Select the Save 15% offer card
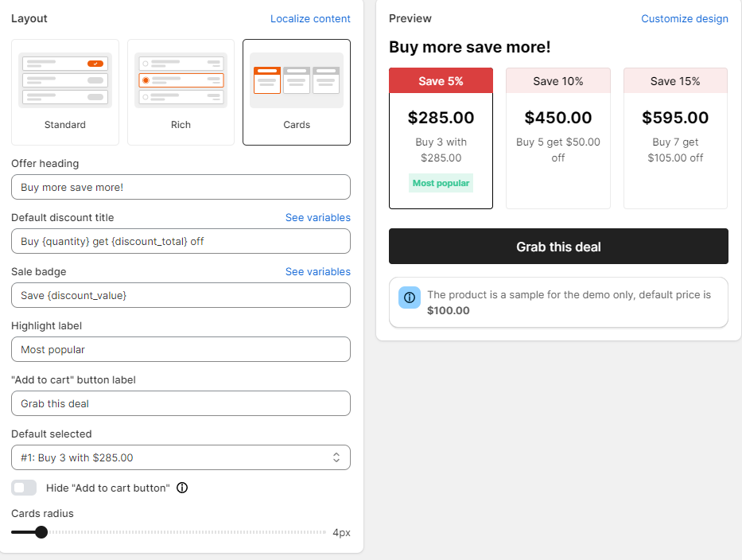 pos(675,138)
